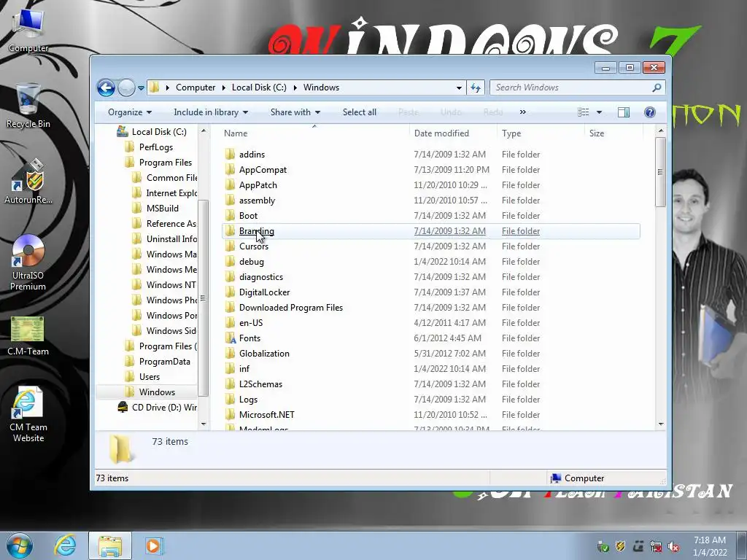Select the AppCompat folder

coord(263,170)
